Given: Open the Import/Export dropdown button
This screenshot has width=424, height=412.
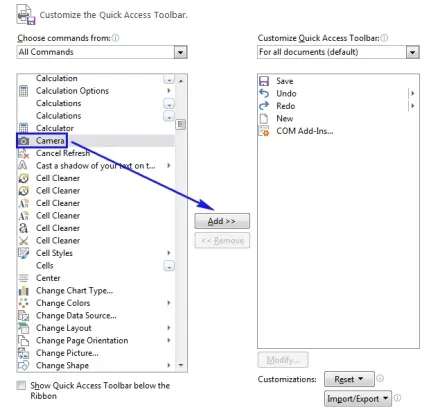Looking at the screenshot, I should [x=358, y=399].
